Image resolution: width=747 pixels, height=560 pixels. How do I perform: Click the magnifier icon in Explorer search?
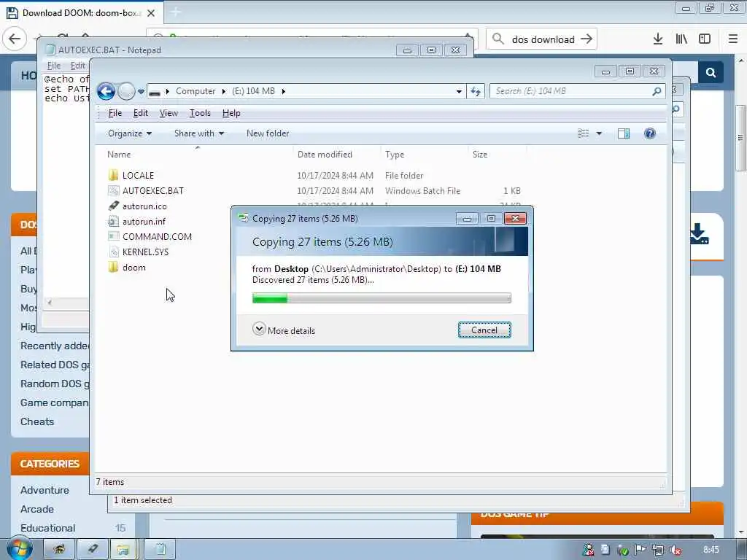tap(657, 91)
